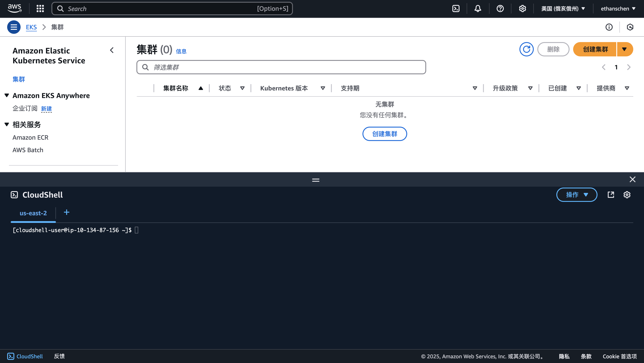Open the region selector 美国 (俄亥俄州)
Image resolution: width=644 pixels, height=363 pixels.
[563, 9]
